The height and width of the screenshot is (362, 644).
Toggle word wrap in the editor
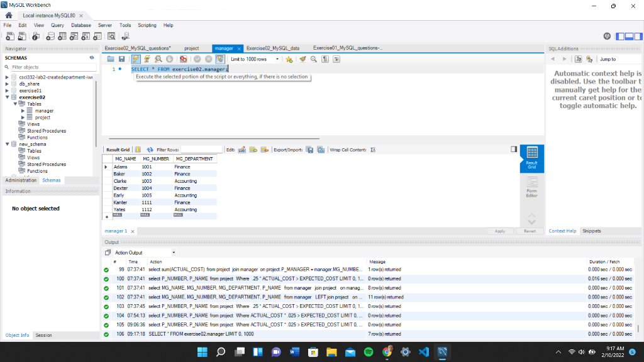click(336, 59)
